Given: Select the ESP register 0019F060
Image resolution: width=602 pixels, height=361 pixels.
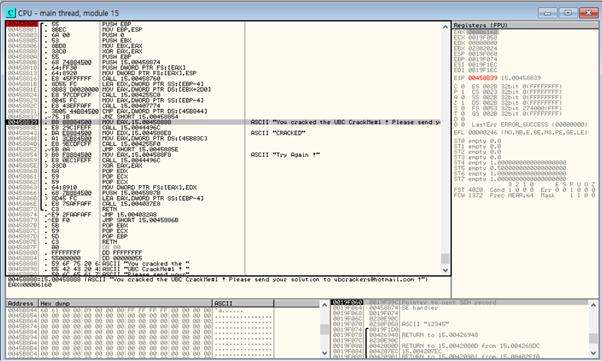Looking at the screenshot, I should tap(483, 54).
